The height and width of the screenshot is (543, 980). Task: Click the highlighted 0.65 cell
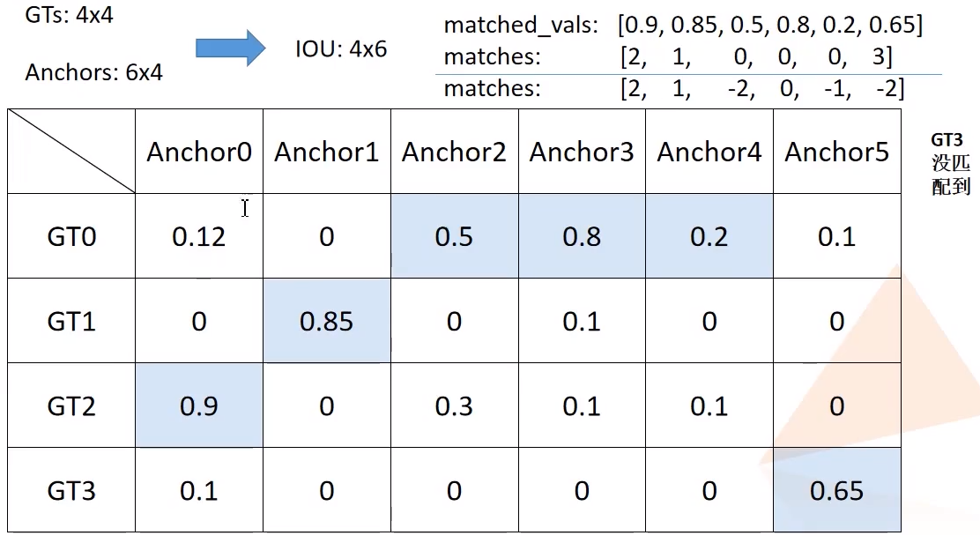pyautogui.click(x=837, y=490)
